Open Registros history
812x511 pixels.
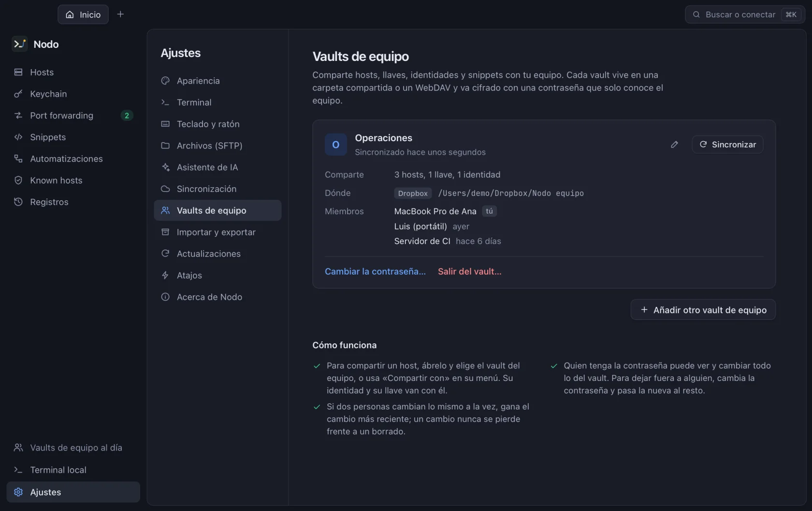click(x=73, y=202)
